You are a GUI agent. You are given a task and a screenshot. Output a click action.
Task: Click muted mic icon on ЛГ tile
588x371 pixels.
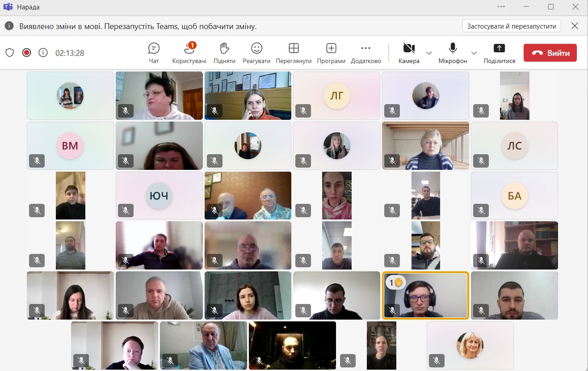coord(303,110)
